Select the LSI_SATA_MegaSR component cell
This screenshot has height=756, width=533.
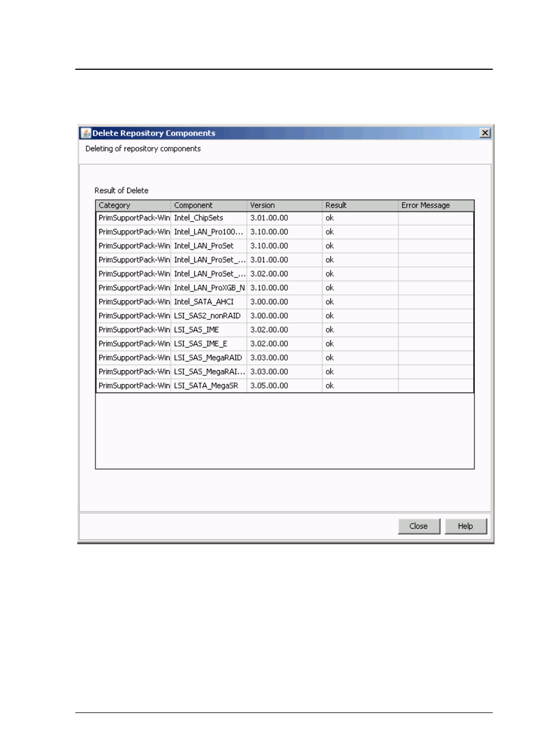(209, 385)
